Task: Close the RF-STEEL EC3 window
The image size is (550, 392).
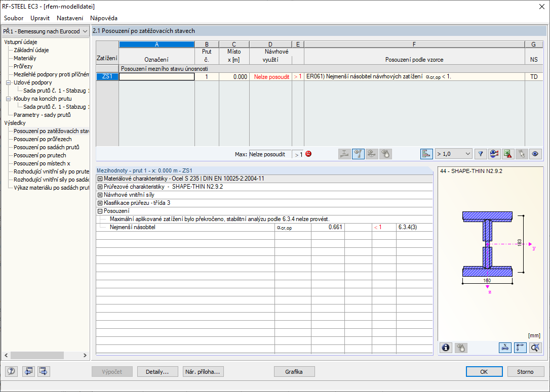Action: [x=541, y=7]
